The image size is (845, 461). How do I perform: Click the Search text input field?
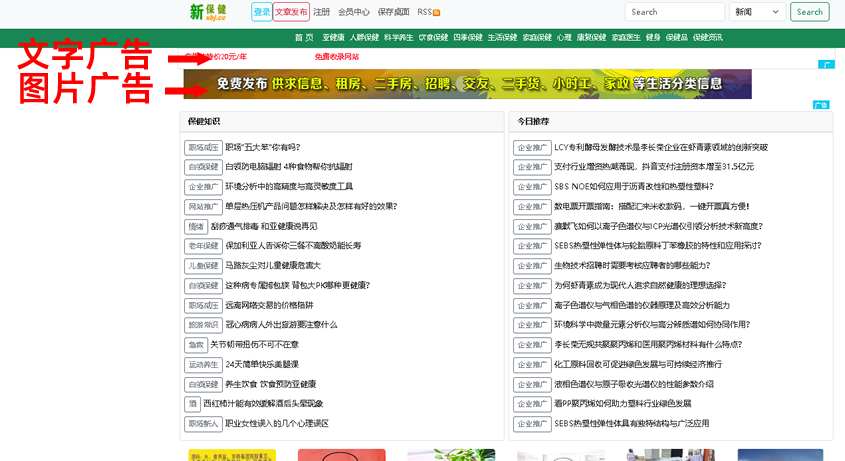(x=675, y=12)
